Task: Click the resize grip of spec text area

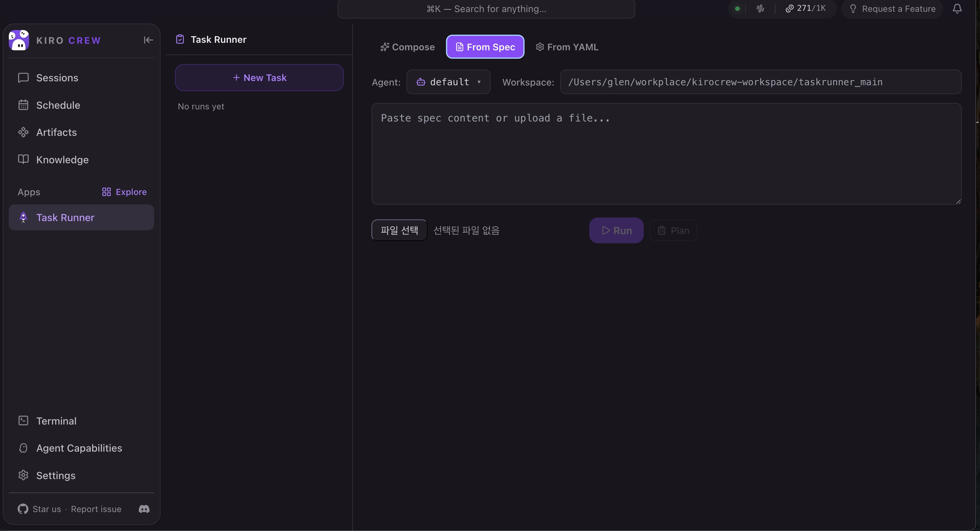Action: (958, 201)
